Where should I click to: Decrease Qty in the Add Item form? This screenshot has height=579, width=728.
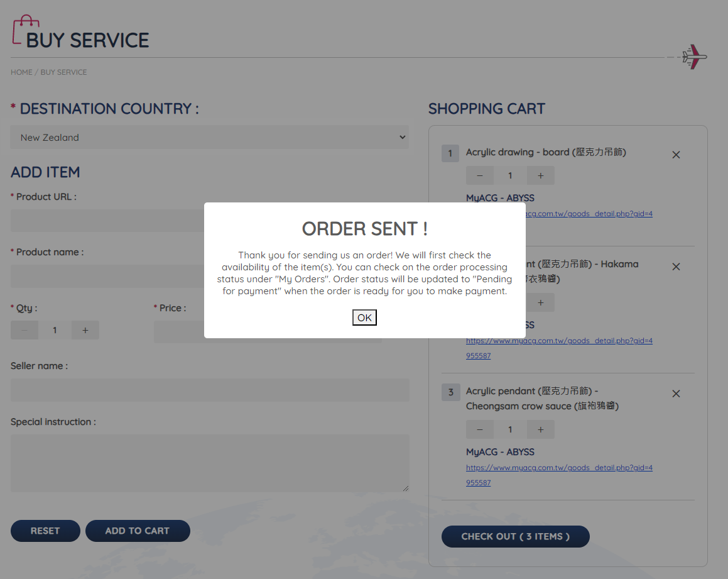click(x=24, y=330)
